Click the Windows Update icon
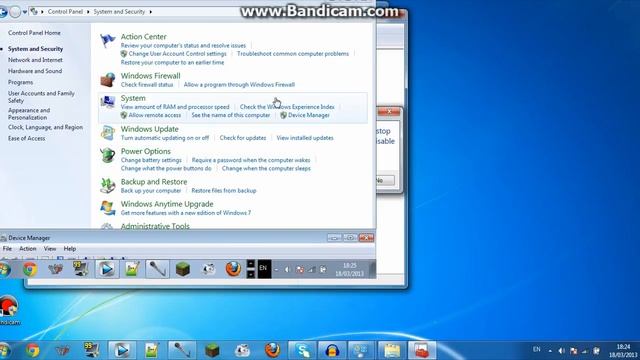Screen dimensions: 640x360 click(107, 133)
